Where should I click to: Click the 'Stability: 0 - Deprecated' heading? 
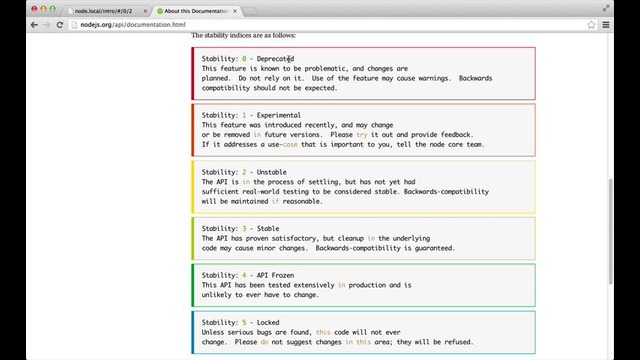click(248, 59)
